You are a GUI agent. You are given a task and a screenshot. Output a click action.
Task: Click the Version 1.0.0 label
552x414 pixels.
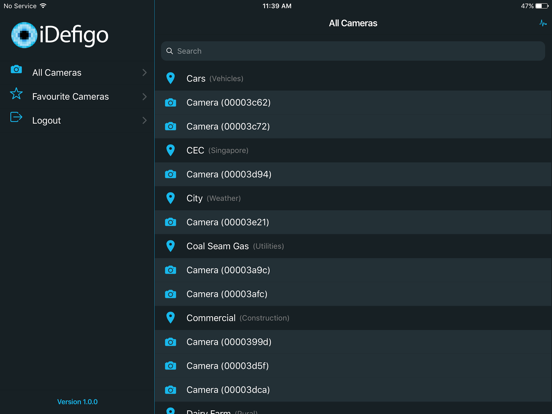tap(77, 402)
